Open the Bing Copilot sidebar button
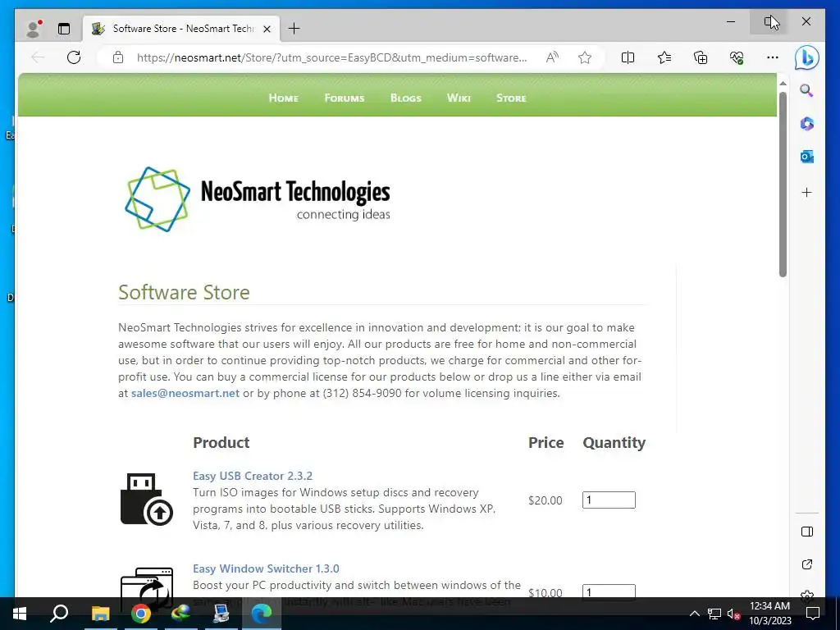Screen dimensions: 840x630 pyautogui.click(x=807, y=57)
